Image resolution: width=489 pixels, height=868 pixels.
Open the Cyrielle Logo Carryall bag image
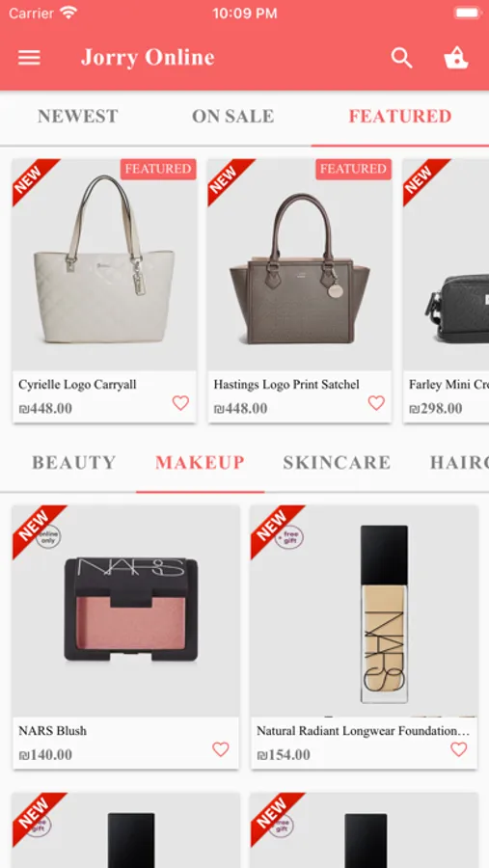coord(105,264)
